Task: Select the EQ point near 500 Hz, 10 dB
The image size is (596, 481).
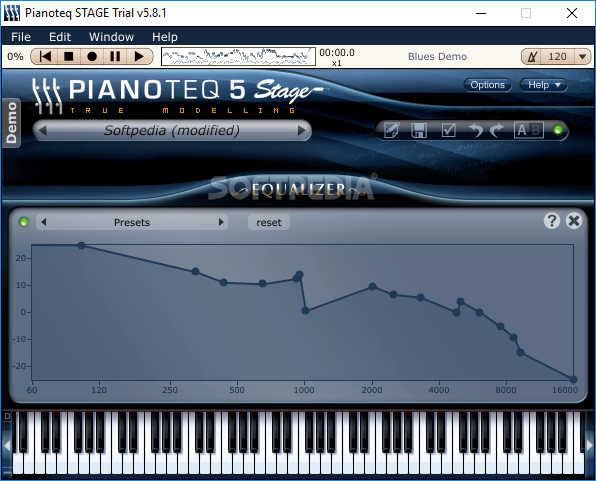Action: [x=224, y=283]
